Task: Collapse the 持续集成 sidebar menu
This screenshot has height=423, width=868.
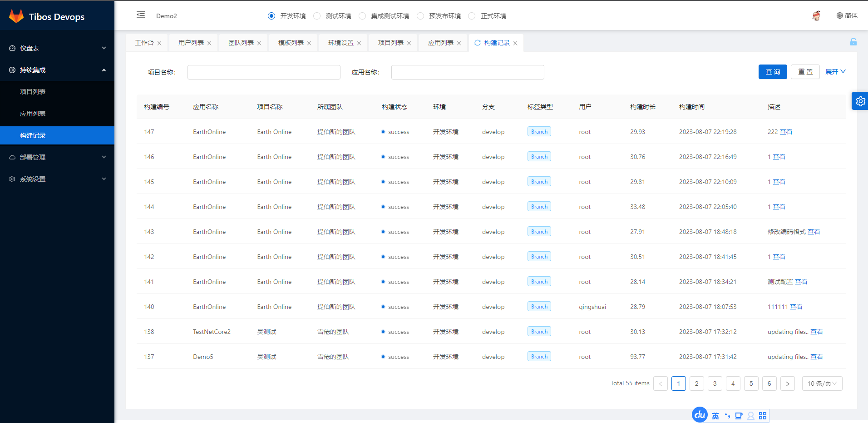Action: [57, 70]
